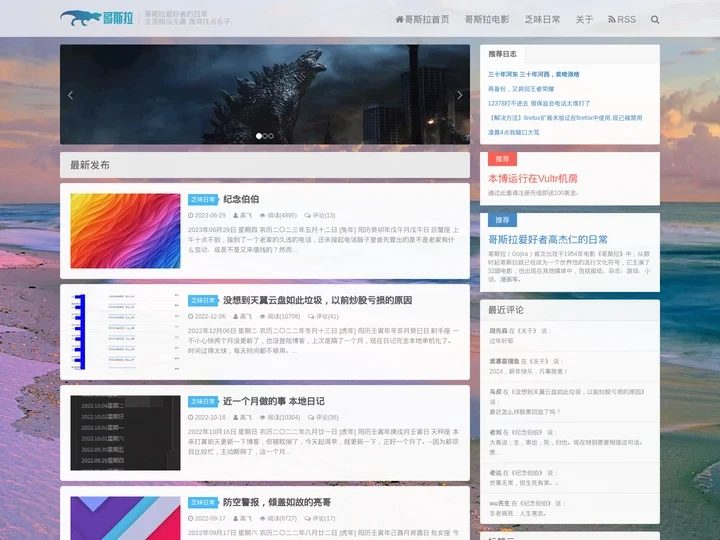Click the Godzilla banner slide image
The image size is (720, 540).
[264, 94]
